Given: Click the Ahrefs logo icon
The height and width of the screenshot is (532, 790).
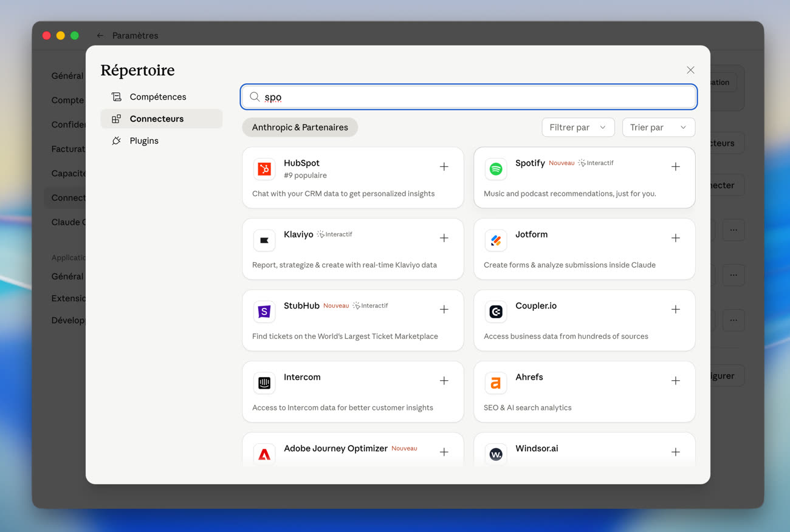Looking at the screenshot, I should tap(496, 383).
